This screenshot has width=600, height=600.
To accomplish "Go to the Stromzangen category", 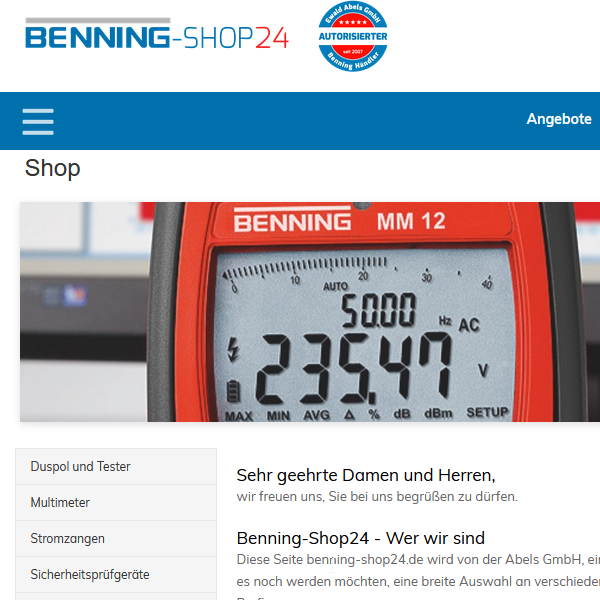I will (116, 538).
